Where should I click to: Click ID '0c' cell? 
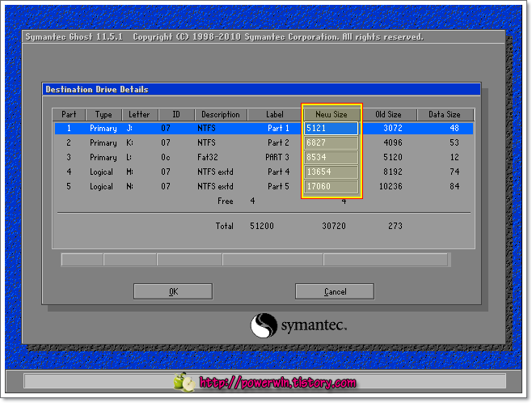coord(166,157)
